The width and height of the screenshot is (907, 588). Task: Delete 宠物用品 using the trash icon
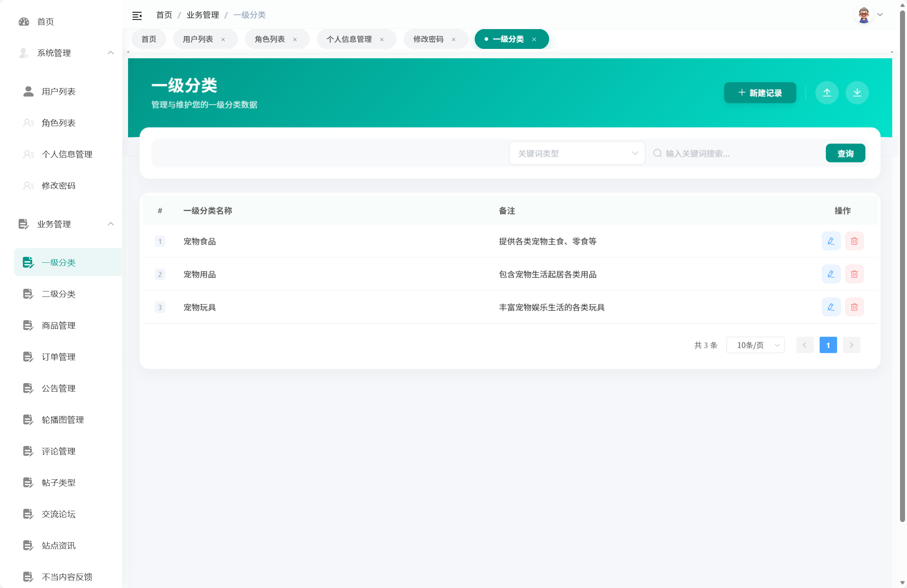(x=855, y=274)
